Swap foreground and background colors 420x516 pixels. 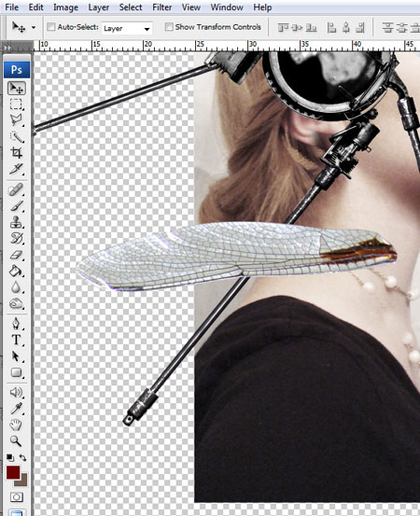tap(22, 457)
